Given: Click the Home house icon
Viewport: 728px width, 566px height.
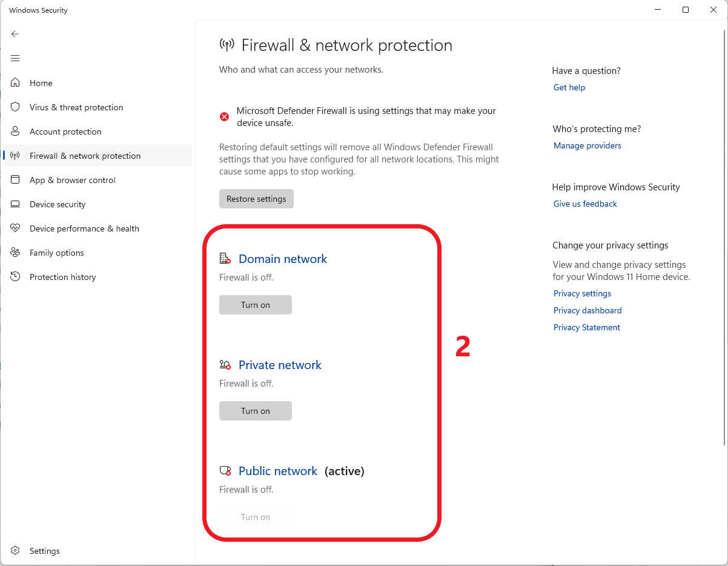Looking at the screenshot, I should [x=16, y=83].
